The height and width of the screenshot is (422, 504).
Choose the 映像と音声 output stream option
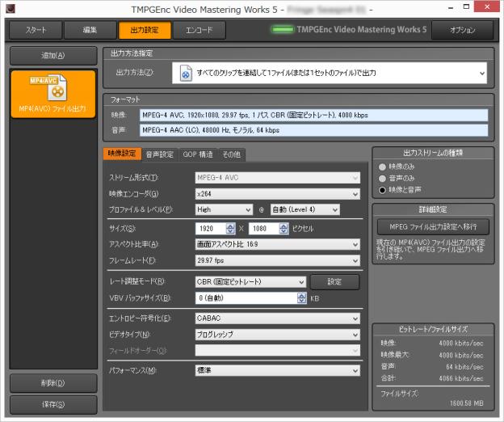(x=383, y=190)
